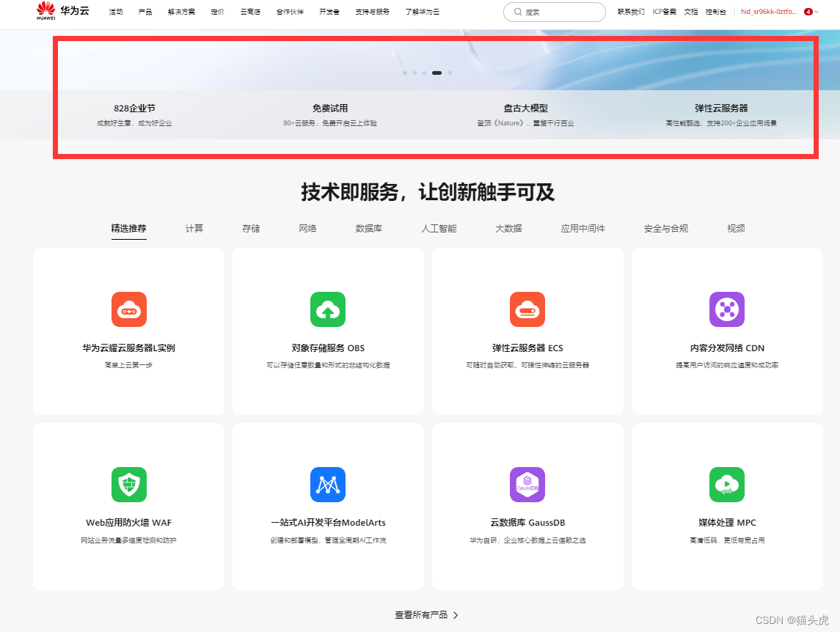This screenshot has width=840, height=632.
Task: Click the 对象存储服务 OBS title
Action: coord(328,348)
